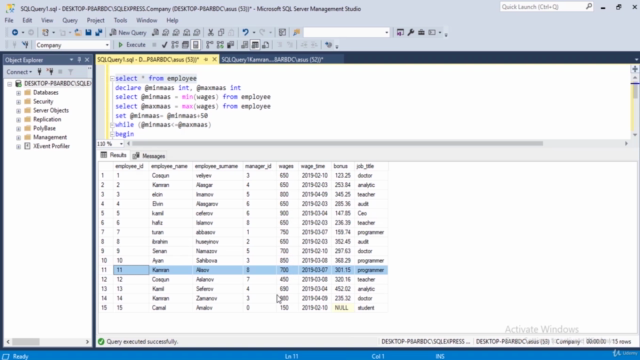Click the Object Explorer horizontal scrollbar
This screenshot has height=360, width=640.
pyautogui.click(x=26, y=342)
